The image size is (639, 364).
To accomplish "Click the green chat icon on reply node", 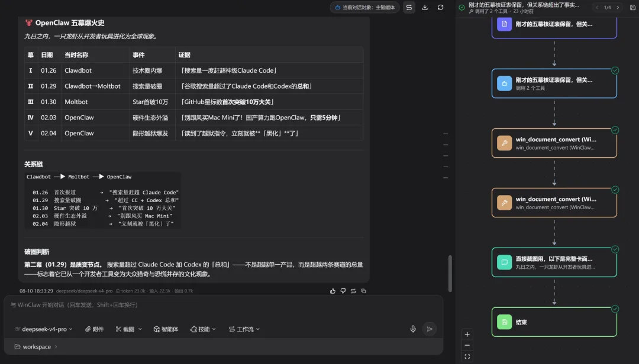I will [x=504, y=262].
